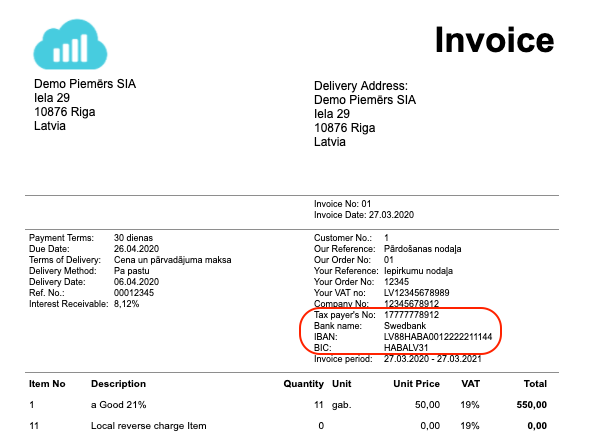This screenshot has height=436, width=601.
Task: Click the Due Date value 26.04.2020
Action: coord(139,249)
